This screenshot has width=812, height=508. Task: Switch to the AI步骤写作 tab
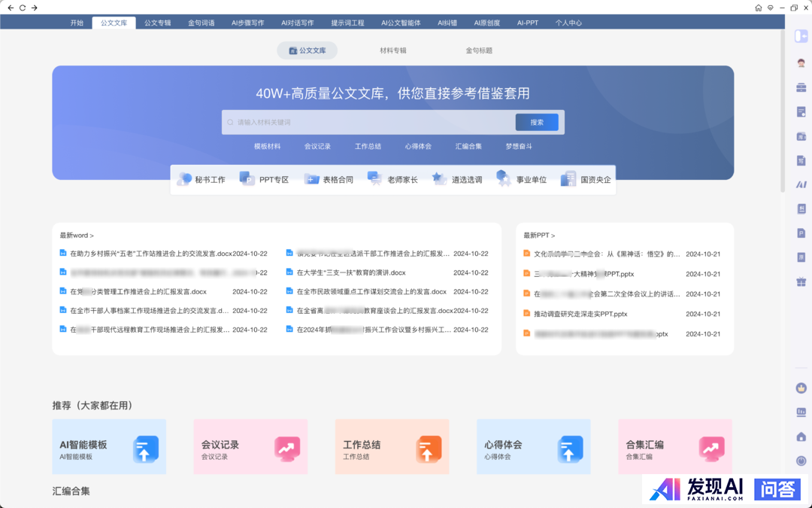[x=247, y=23]
